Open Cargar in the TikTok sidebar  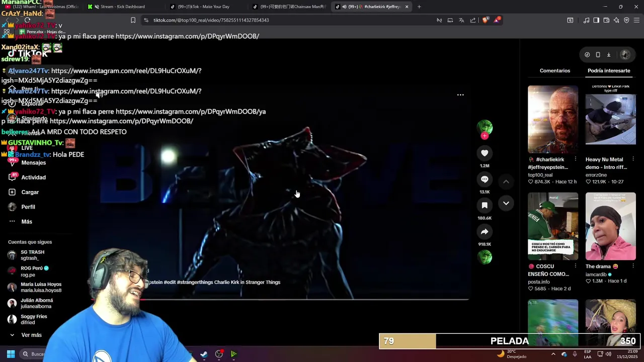tap(30, 192)
